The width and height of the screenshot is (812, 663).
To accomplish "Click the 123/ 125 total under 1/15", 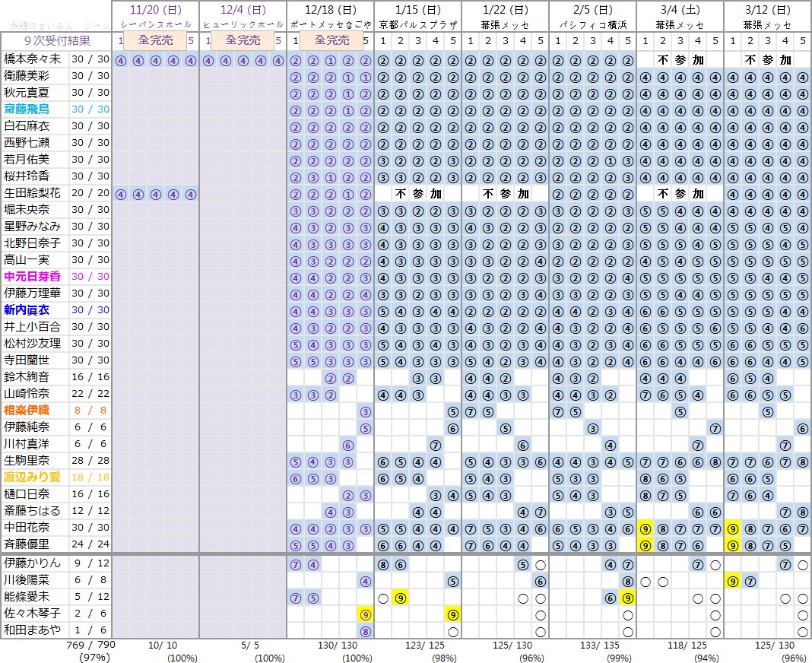I will pyautogui.click(x=425, y=646).
